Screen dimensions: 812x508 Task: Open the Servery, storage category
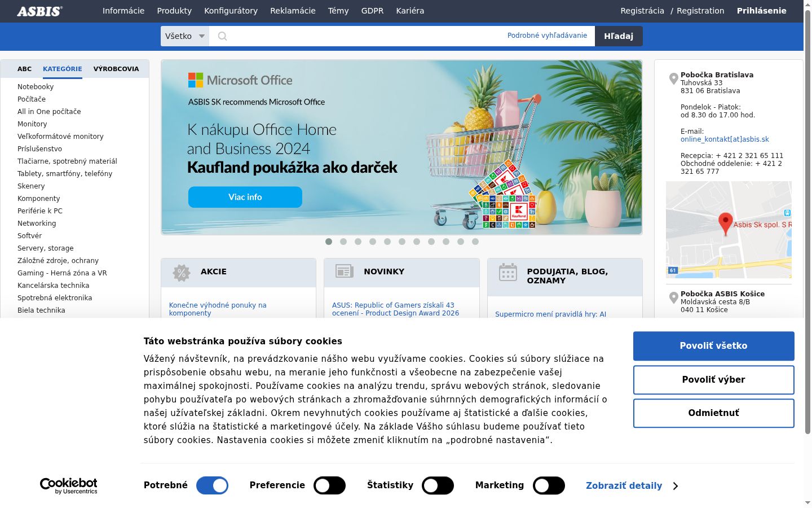(x=45, y=248)
